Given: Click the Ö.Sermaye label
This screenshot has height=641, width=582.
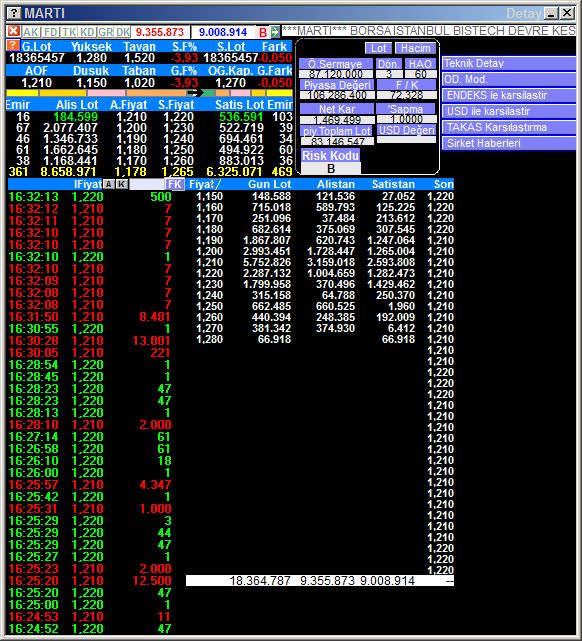Looking at the screenshot, I should point(336,64).
